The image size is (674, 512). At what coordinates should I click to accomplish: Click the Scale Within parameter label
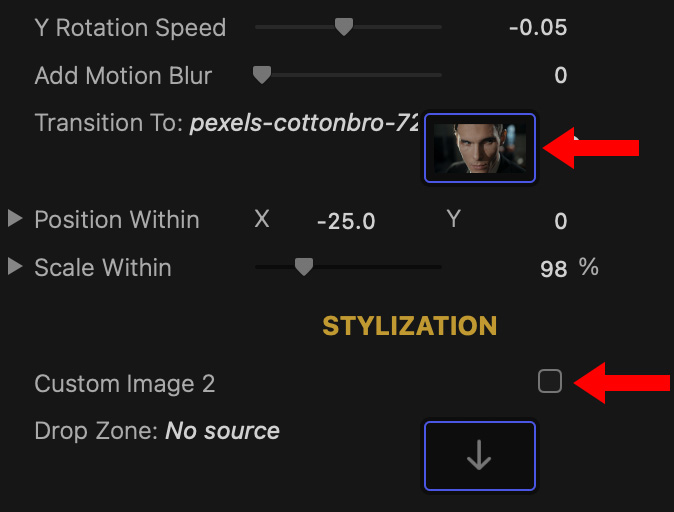[103, 268]
